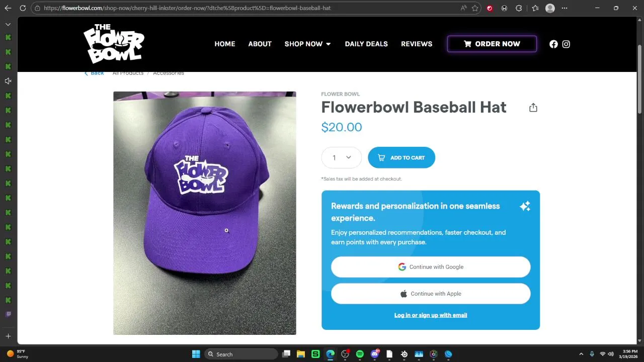Click the sparkle rewards icon in the blue panel

tap(525, 206)
